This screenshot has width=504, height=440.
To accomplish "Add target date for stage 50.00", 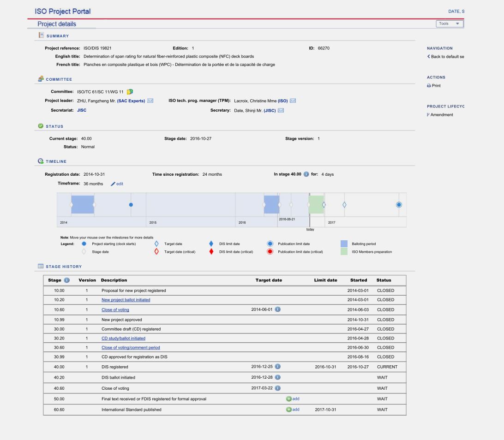I will point(293,399).
